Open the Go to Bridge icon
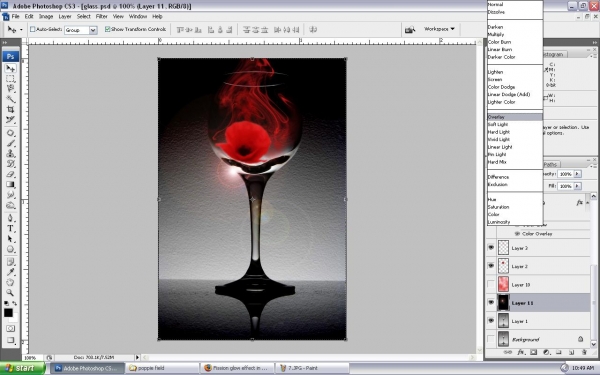The width and height of the screenshot is (600, 375). pyautogui.click(x=410, y=29)
